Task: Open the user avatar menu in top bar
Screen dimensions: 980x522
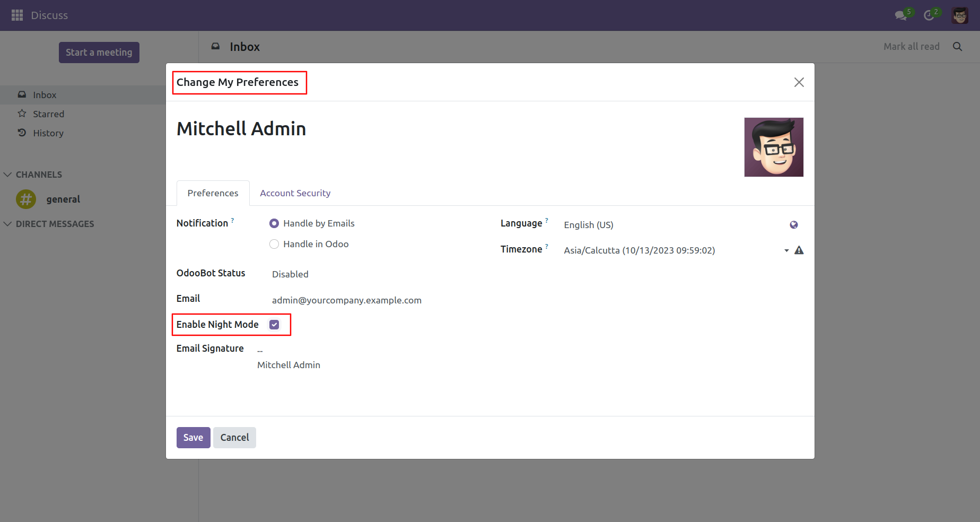Action: click(960, 15)
